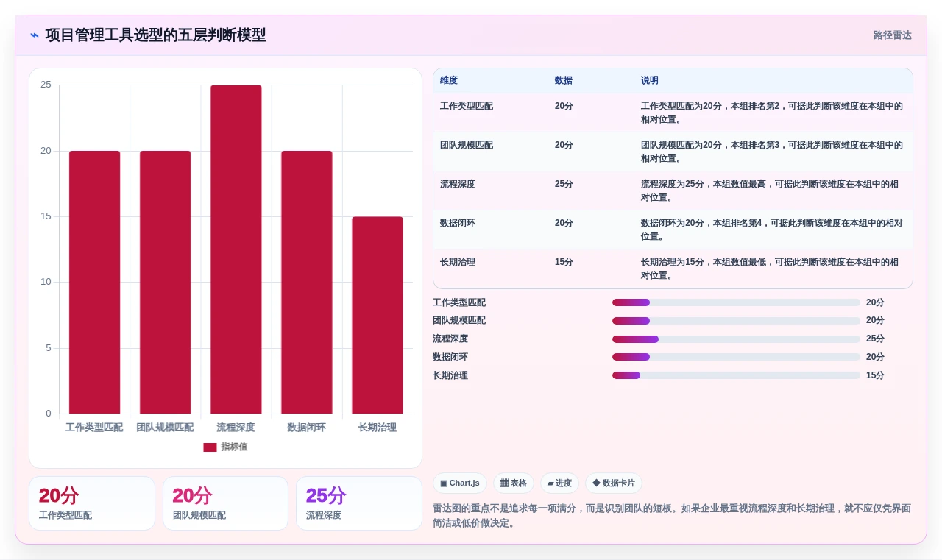942x560 pixels.
Task: Select the 数据卡片 tag chip
Action: point(614,483)
